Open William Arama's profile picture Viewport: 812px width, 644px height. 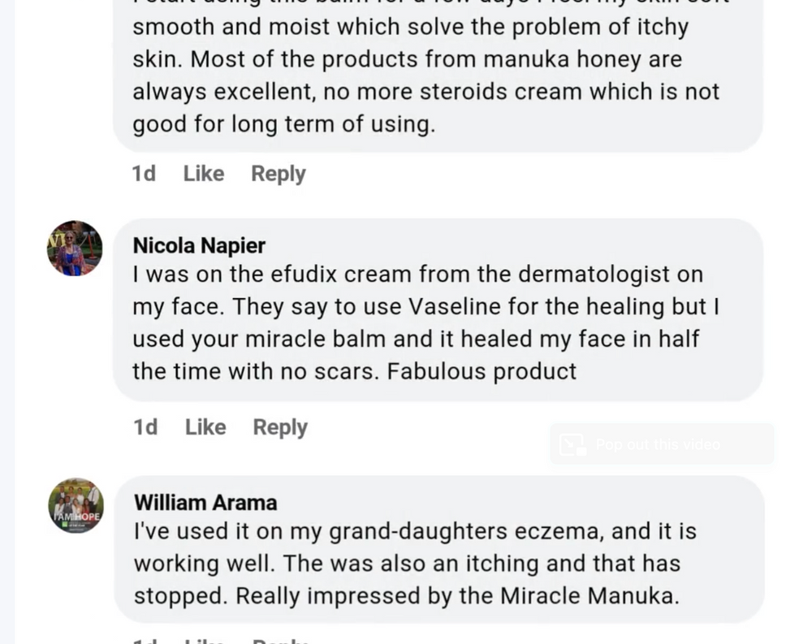click(76, 505)
